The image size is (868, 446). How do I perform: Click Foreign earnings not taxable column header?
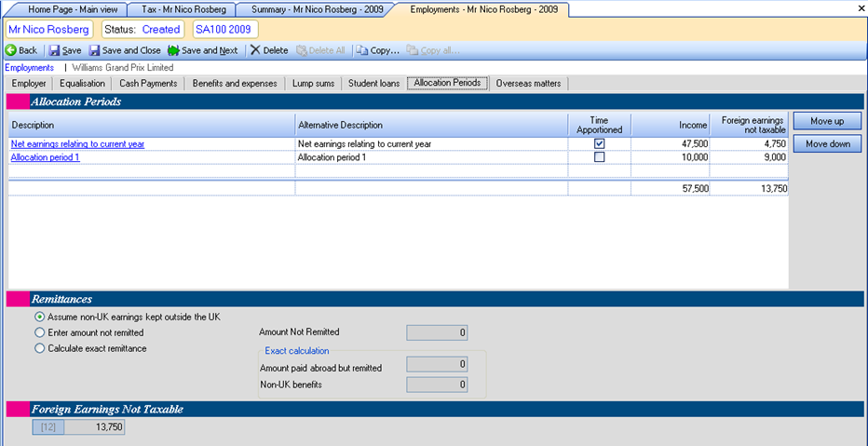point(749,125)
